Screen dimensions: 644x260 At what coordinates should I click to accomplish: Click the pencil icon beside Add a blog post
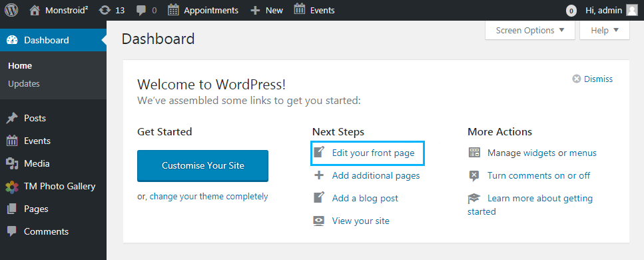pyautogui.click(x=319, y=197)
